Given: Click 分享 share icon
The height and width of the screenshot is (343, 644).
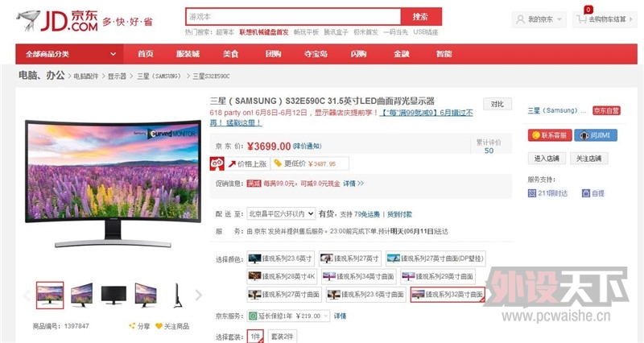Looking at the screenshot, I should pos(132,326).
